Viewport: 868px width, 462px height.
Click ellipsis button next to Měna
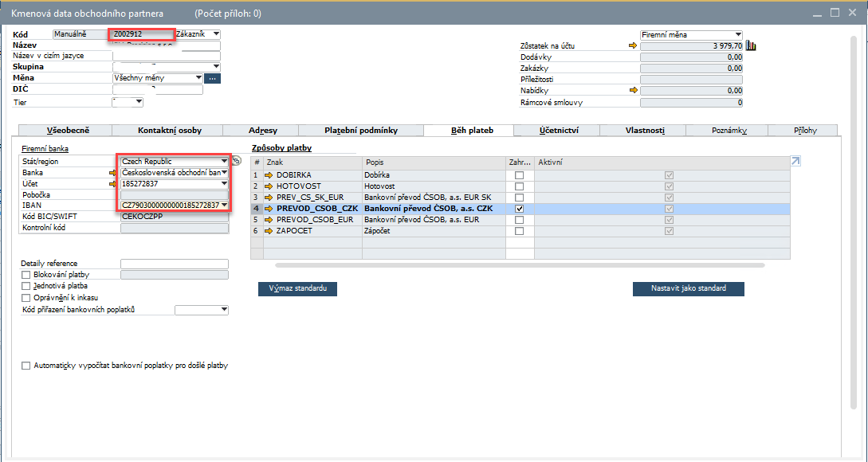tap(213, 79)
